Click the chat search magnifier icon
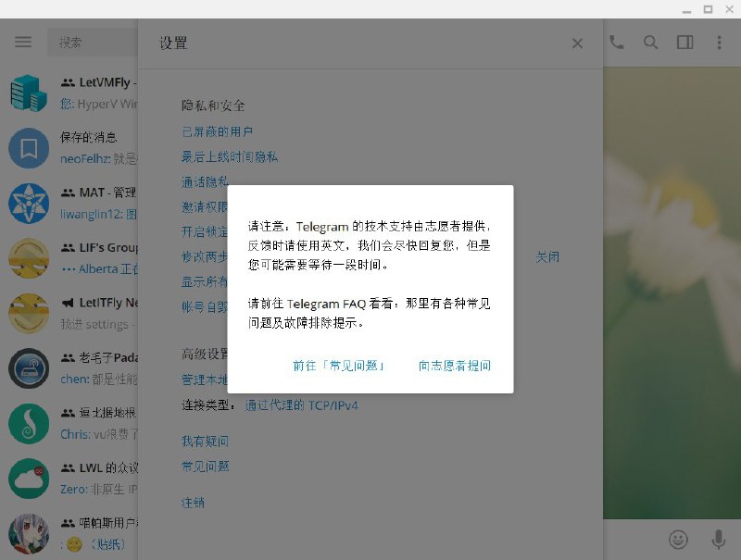This screenshot has height=560, width=741. click(x=651, y=43)
